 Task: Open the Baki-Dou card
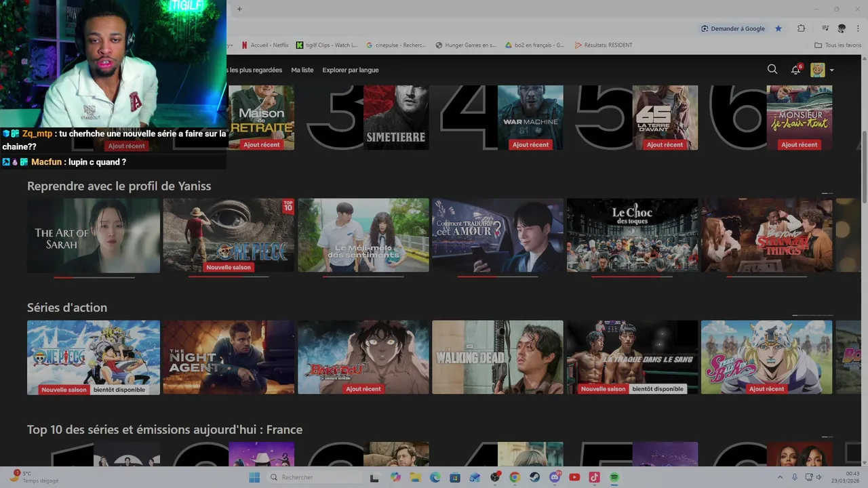(363, 357)
